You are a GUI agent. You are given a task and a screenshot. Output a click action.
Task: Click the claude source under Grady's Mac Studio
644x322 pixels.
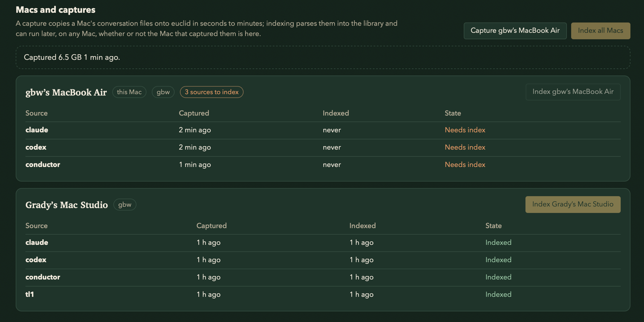click(x=36, y=243)
